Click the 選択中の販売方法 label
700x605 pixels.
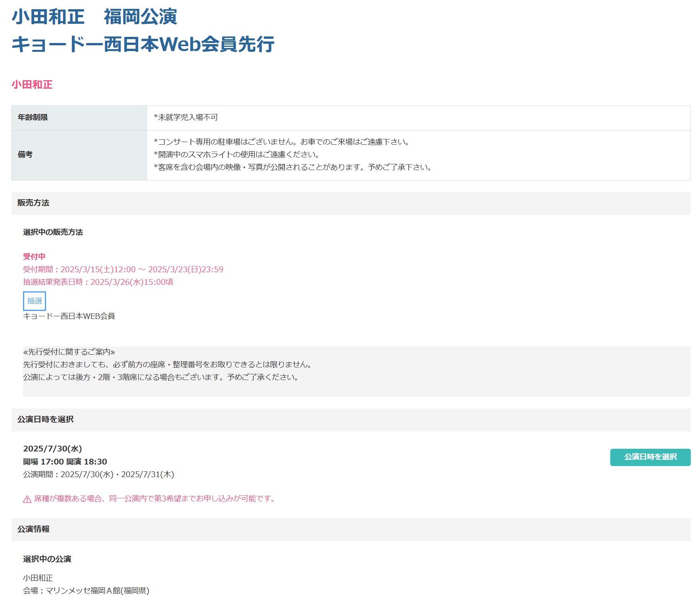click(x=53, y=232)
